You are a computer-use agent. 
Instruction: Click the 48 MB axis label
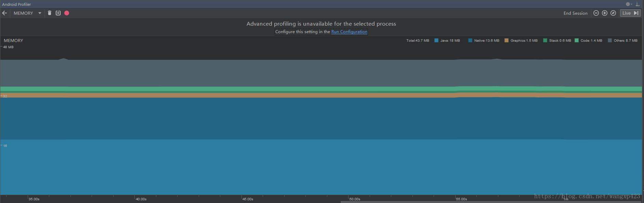pos(8,47)
